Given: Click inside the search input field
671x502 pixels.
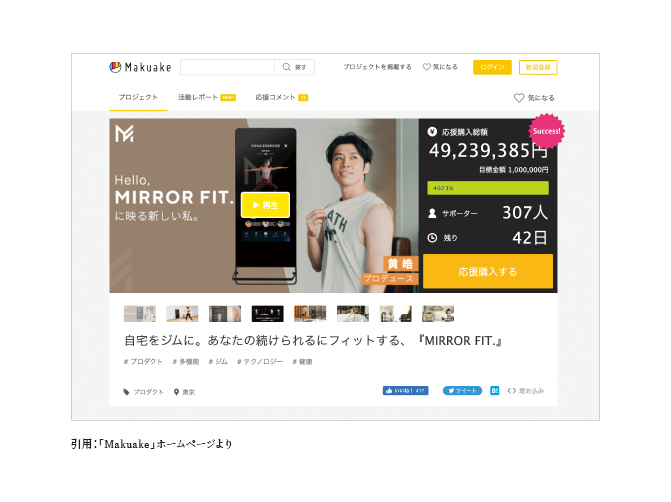Looking at the screenshot, I should tap(227, 67).
